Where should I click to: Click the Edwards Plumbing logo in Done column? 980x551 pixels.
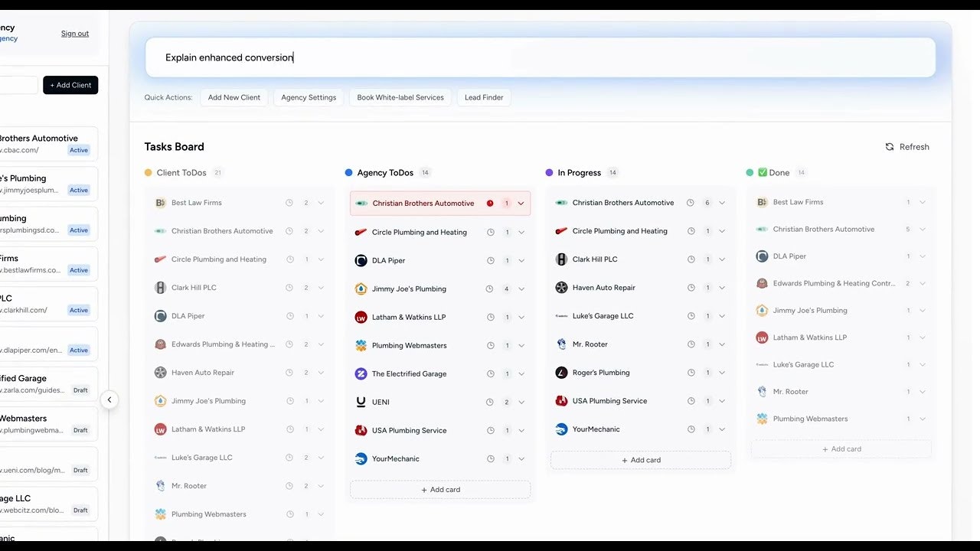pyautogui.click(x=762, y=283)
